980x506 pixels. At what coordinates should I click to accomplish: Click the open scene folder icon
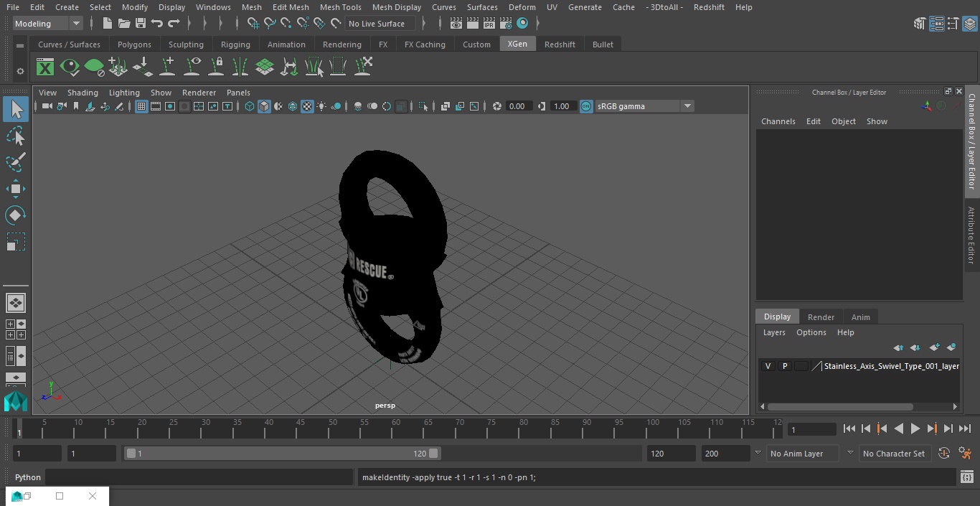(124, 24)
